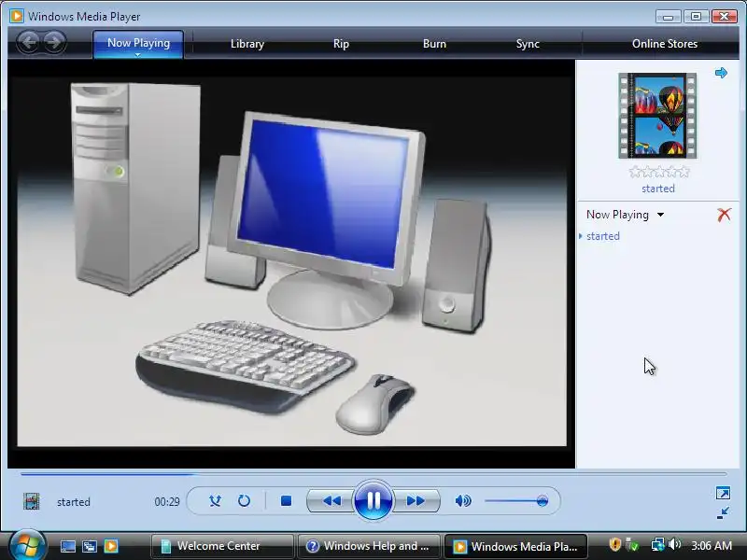This screenshot has width=747, height=560.
Task: Launch Media Player from quick launch icon
Action: (111, 546)
